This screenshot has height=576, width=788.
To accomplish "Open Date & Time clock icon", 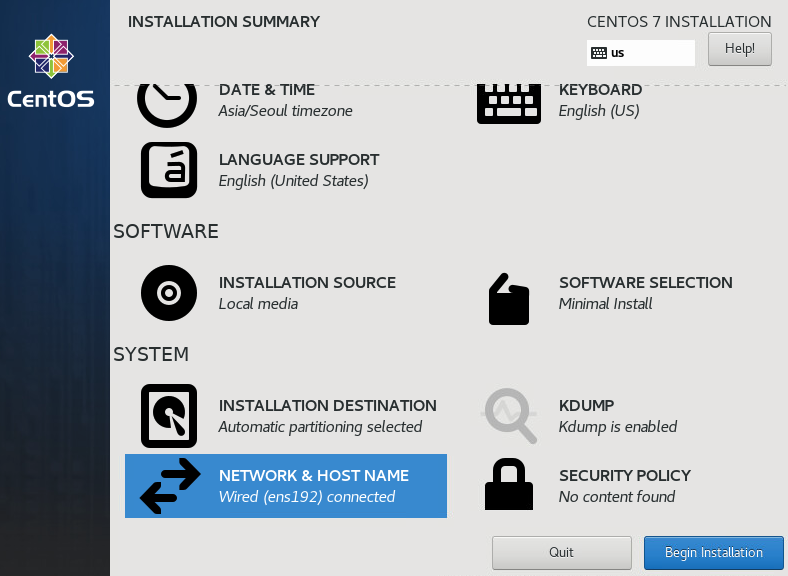I will click(167, 105).
